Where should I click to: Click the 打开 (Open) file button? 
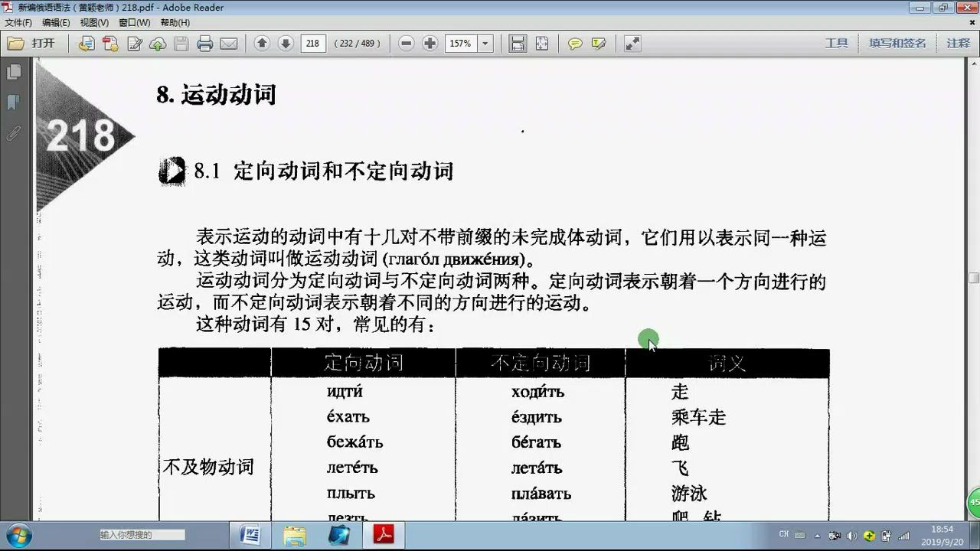pos(33,44)
